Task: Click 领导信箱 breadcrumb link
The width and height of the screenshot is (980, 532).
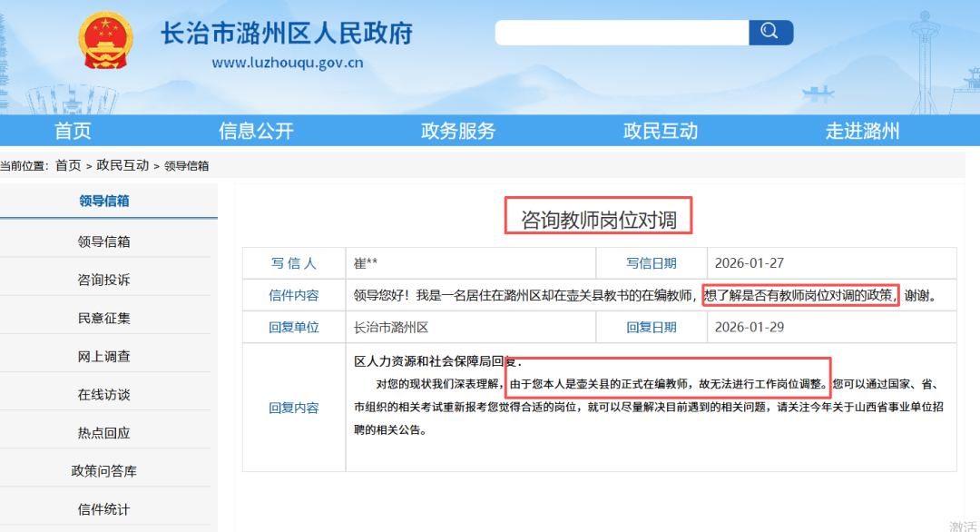Action: pos(186,165)
